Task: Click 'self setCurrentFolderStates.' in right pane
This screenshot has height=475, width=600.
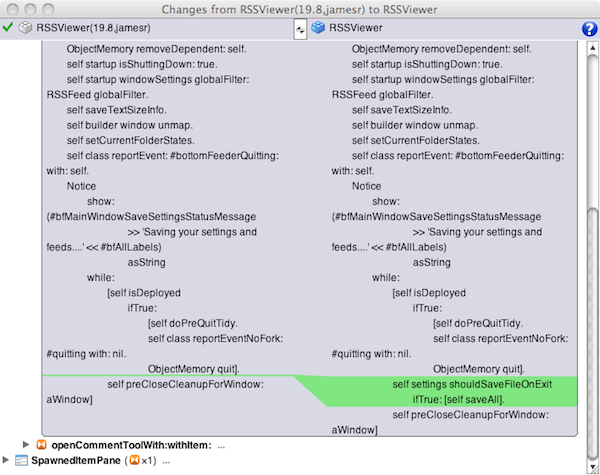Action: 416,140
